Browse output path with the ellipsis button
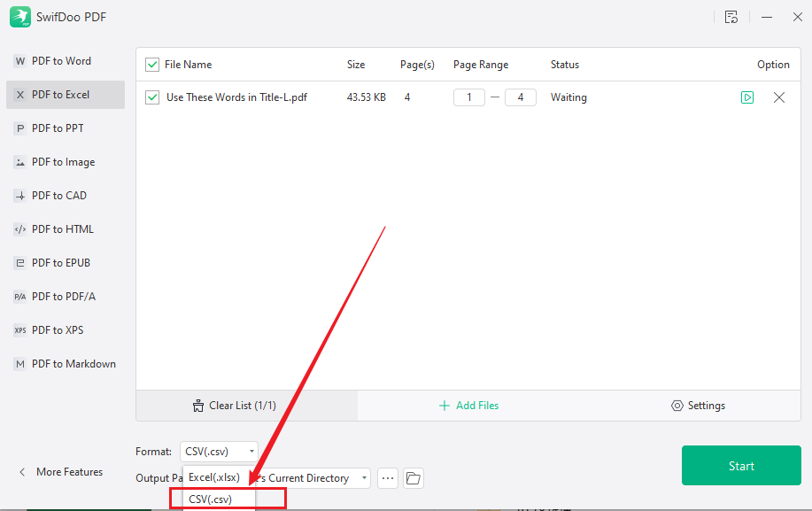Screen dimensions: 812x511 pos(388,478)
